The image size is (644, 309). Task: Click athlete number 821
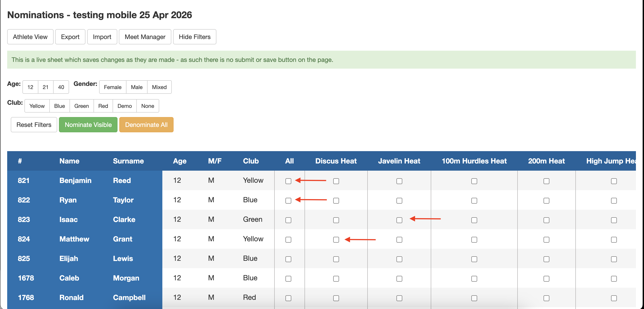point(24,181)
